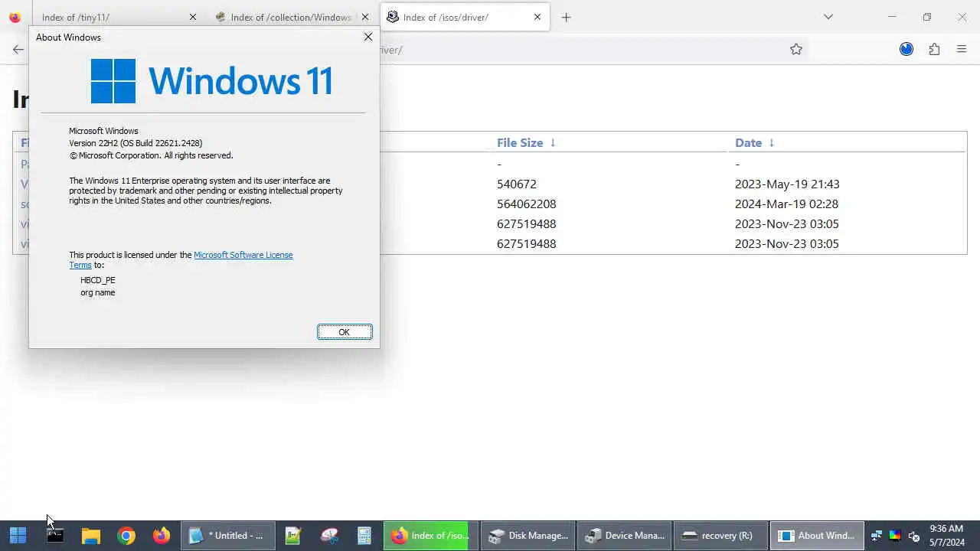Image resolution: width=980 pixels, height=551 pixels.
Task: Open the recovery (R:) taskbar window
Action: pyautogui.click(x=720, y=536)
